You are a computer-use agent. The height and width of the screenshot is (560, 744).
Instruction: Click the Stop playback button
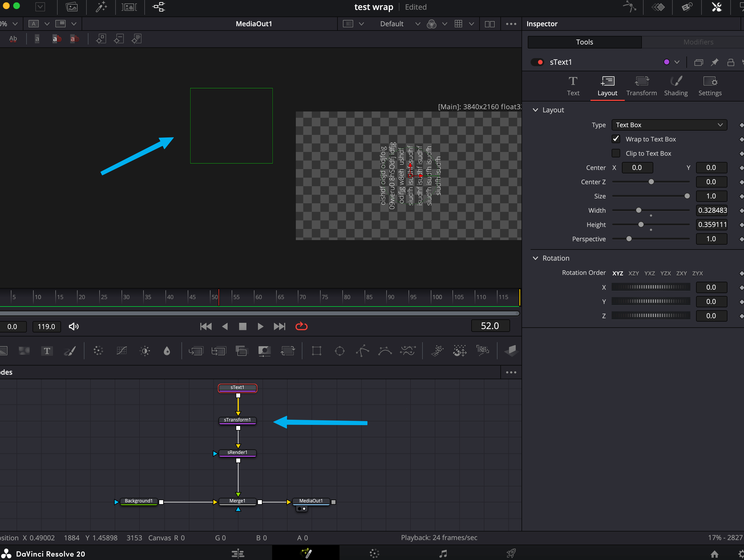point(242,326)
